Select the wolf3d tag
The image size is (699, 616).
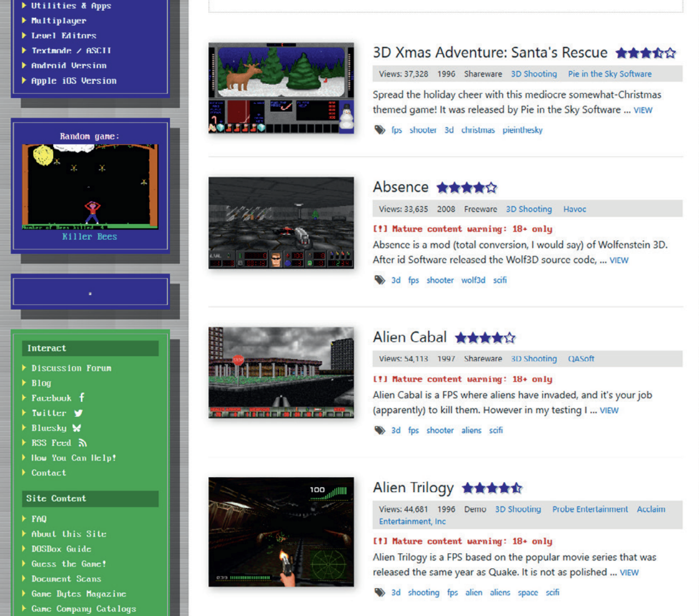(473, 280)
